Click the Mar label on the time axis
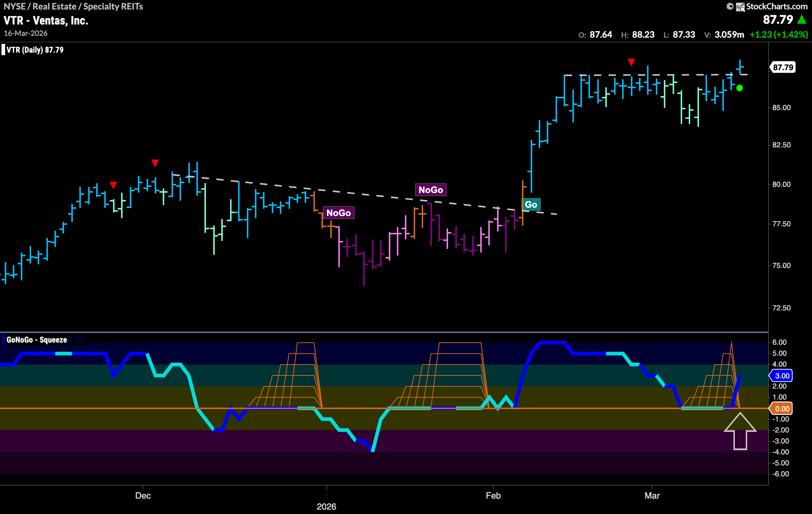 pyautogui.click(x=652, y=496)
